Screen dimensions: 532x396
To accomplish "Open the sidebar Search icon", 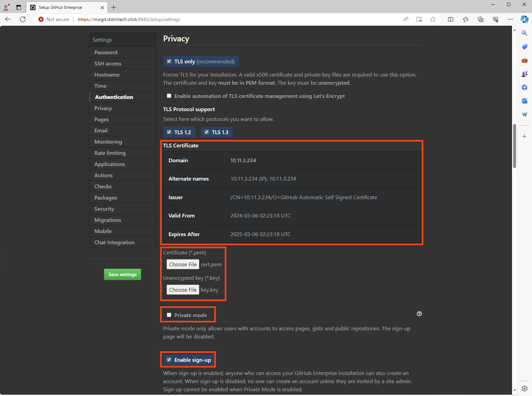I will click(524, 33).
